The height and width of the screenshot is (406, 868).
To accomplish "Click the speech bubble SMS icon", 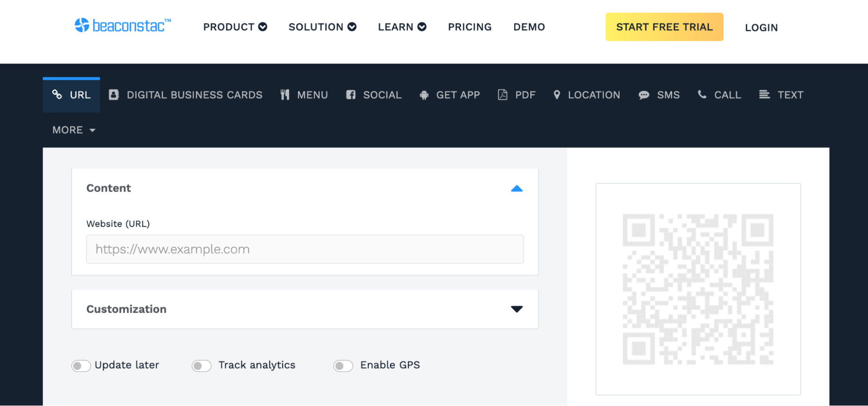I will (x=644, y=95).
